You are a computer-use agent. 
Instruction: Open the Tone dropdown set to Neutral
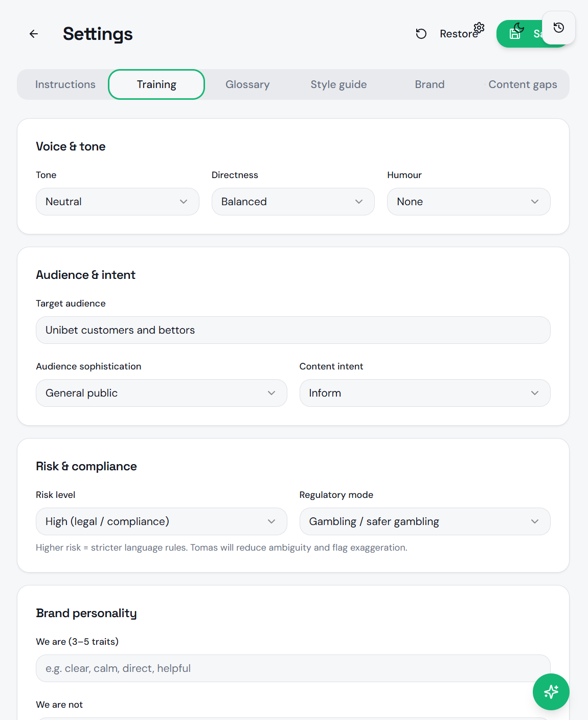click(117, 202)
